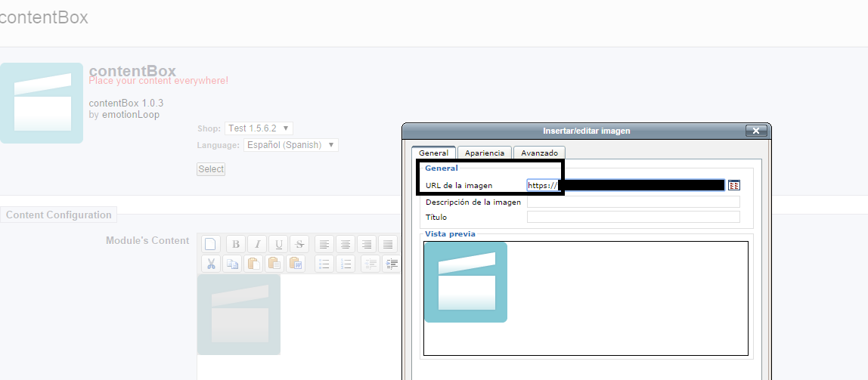Click the Bold formatting icon
The height and width of the screenshot is (380, 868).
click(x=236, y=244)
